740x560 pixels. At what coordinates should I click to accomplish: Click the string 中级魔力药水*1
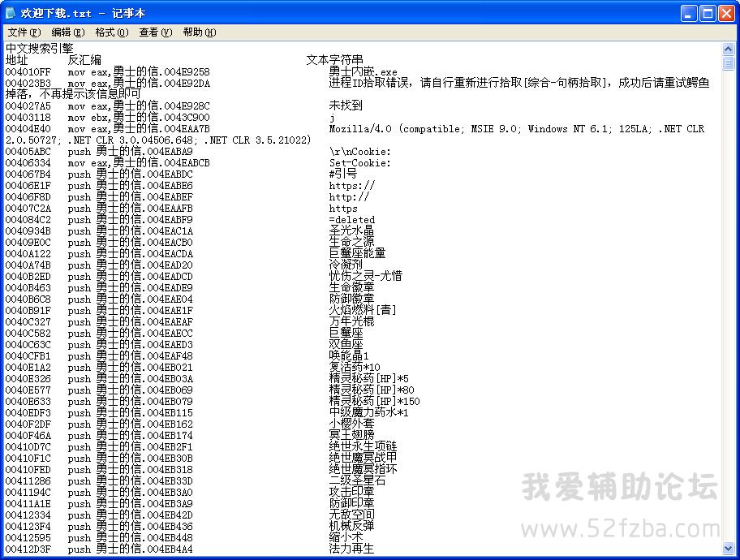click(x=368, y=412)
